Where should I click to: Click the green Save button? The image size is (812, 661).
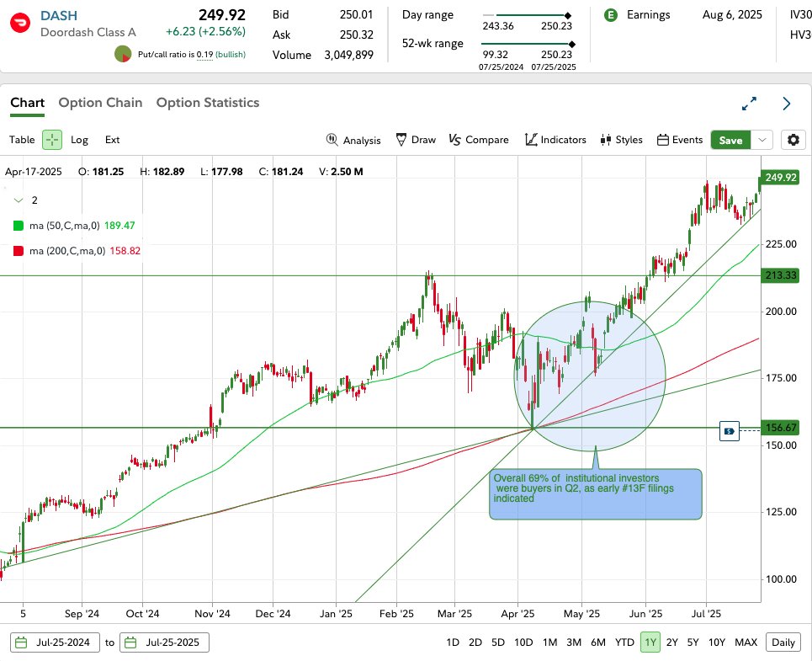730,140
